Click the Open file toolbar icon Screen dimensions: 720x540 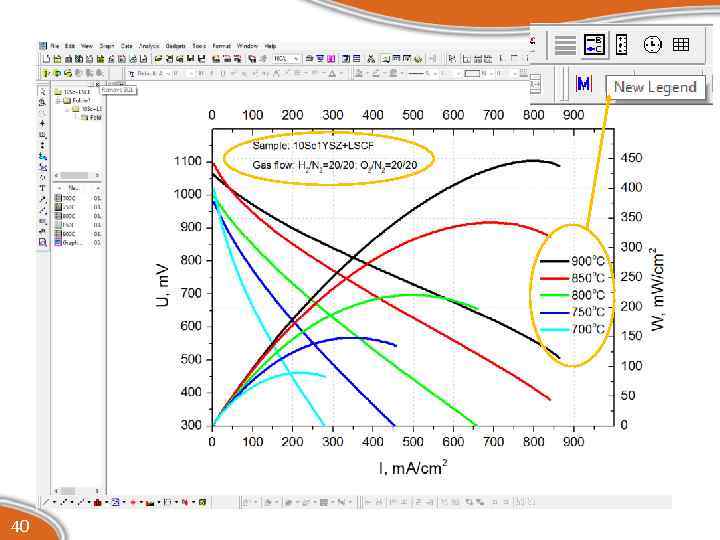(158, 59)
